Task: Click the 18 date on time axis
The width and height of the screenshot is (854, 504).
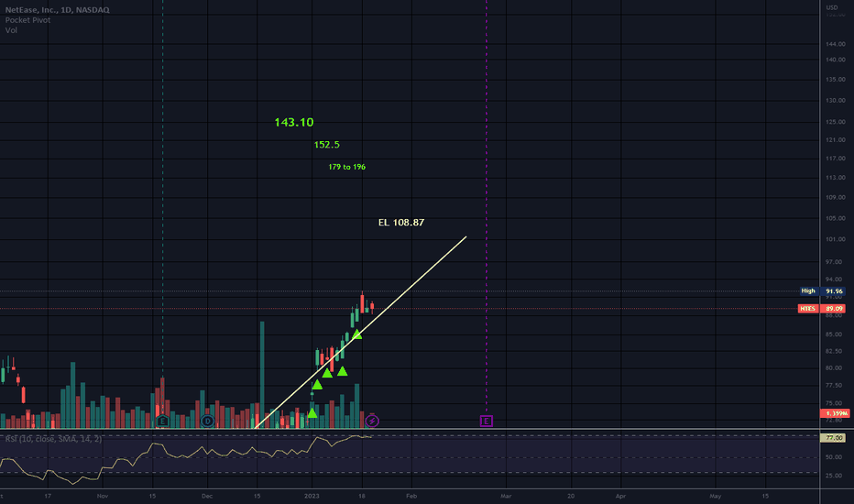Action: 362,497
